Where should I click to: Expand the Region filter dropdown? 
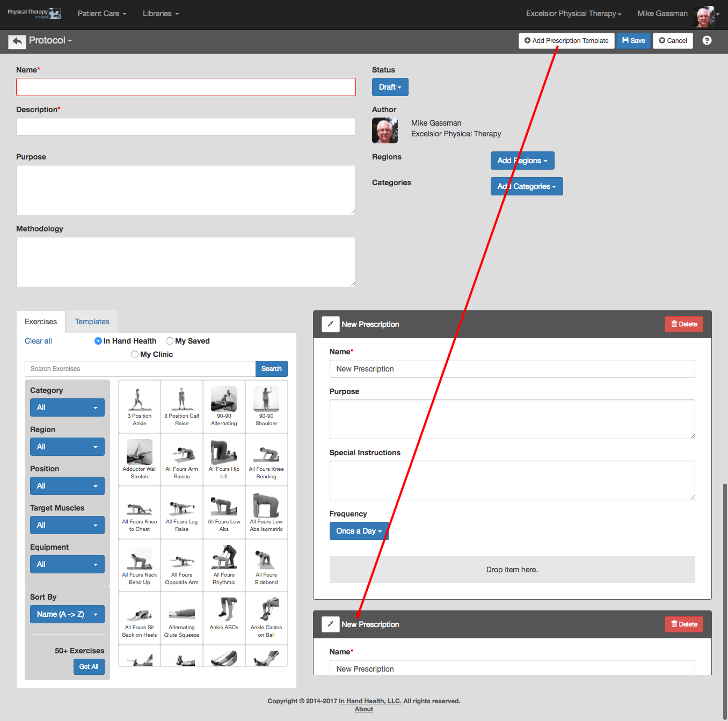tap(67, 447)
